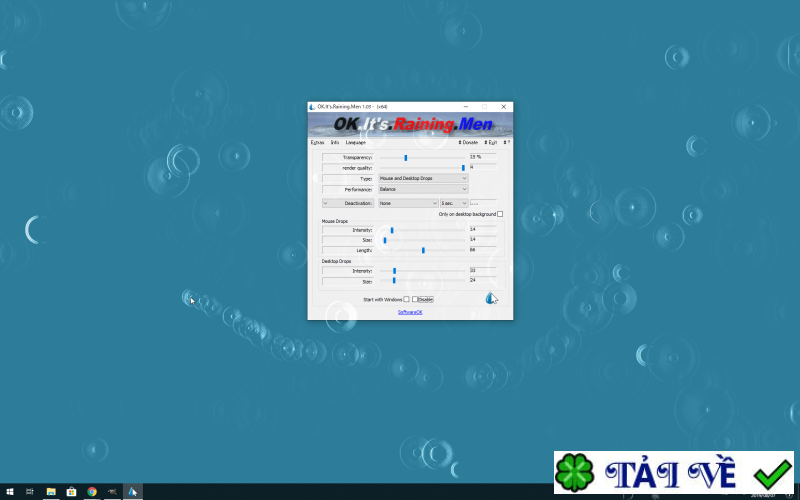Click the Desktop Drops Size slider
The height and width of the screenshot is (500, 800).
click(x=422, y=281)
